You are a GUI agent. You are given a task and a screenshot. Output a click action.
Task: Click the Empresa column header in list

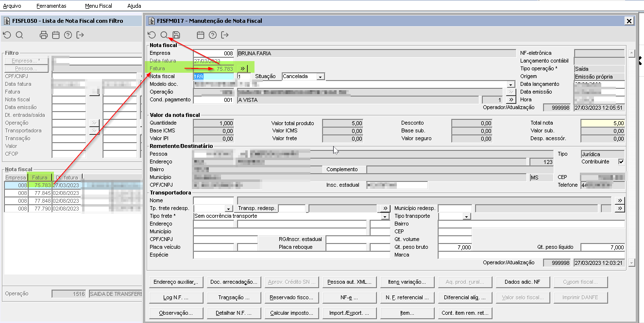pyautogui.click(x=16, y=178)
